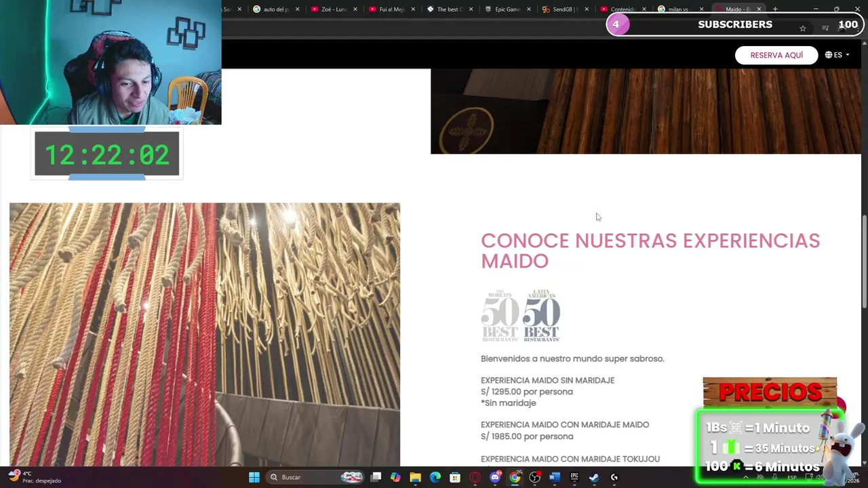Screen dimensions: 868x488
Task: Click the 'S/ 1295.00 por persona' price
Action: tap(527, 392)
